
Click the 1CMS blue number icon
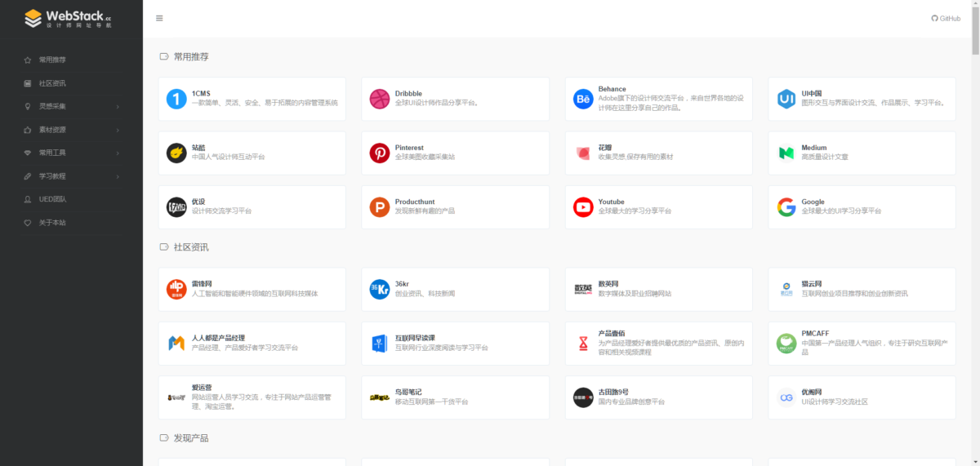(176, 99)
